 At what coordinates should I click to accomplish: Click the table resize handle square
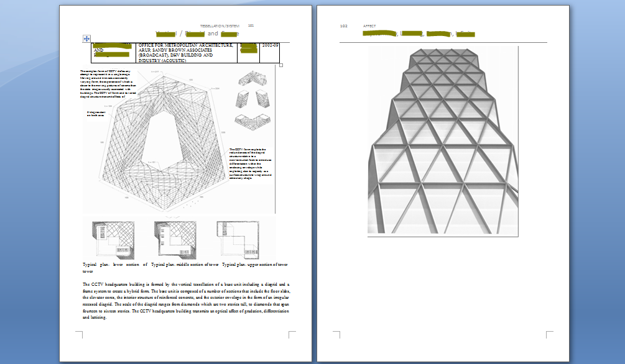pos(281,65)
